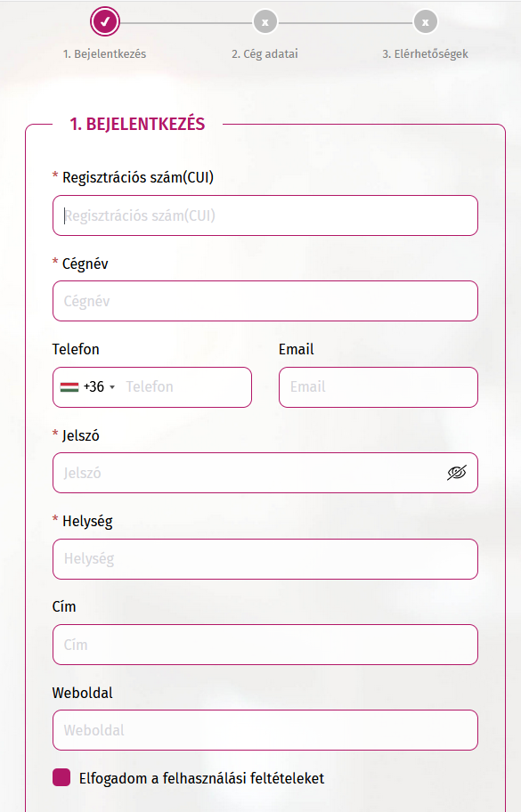Click the step three Elérhetőségek circle icon
Viewport: 521px width, 812px height.
point(425,22)
